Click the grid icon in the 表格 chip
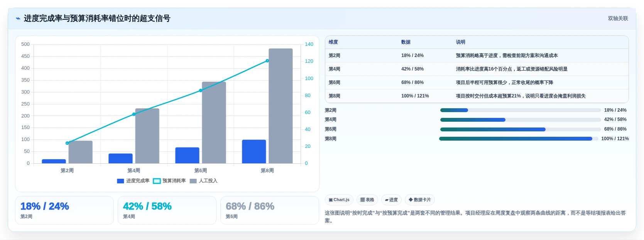The image size is (644, 240). point(362,200)
